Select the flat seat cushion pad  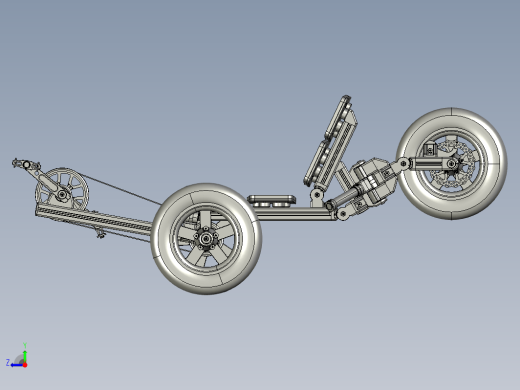(272, 201)
